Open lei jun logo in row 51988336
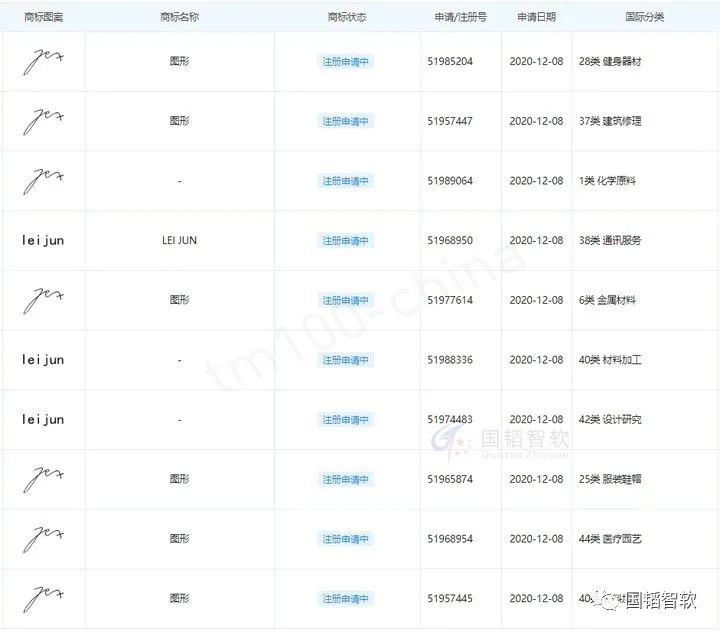Viewport: 720px width, 632px height. [43, 360]
